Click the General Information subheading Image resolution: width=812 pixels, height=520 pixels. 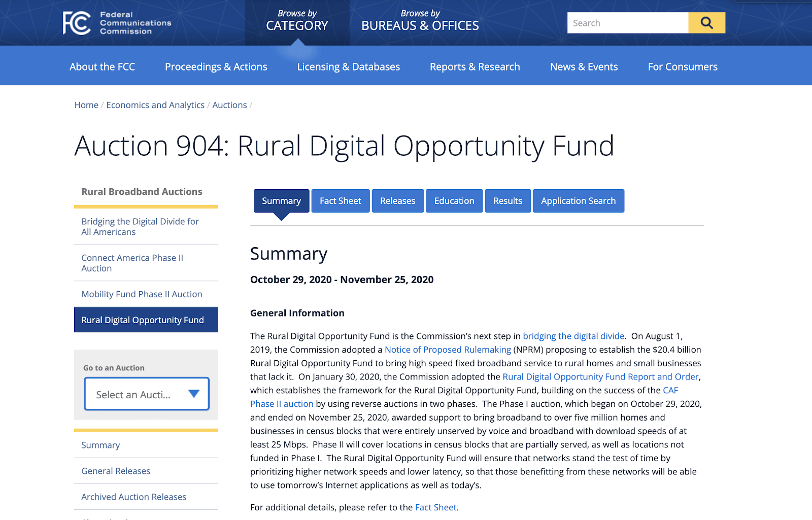[297, 313]
